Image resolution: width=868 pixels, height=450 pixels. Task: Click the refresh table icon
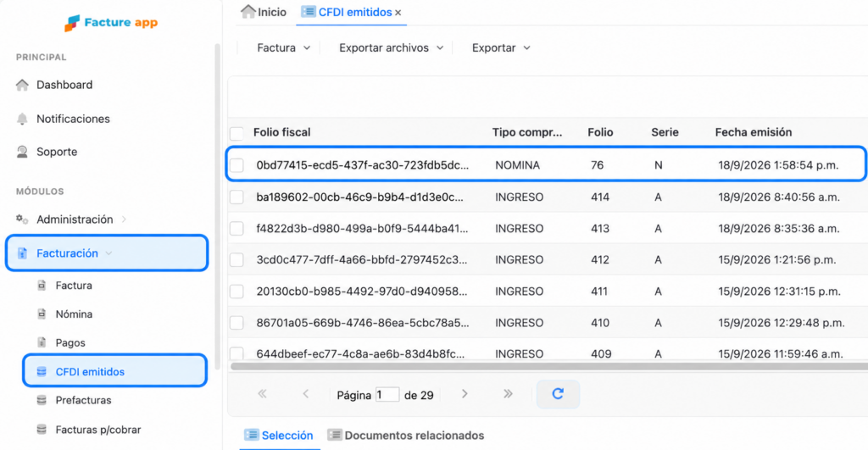tap(558, 394)
